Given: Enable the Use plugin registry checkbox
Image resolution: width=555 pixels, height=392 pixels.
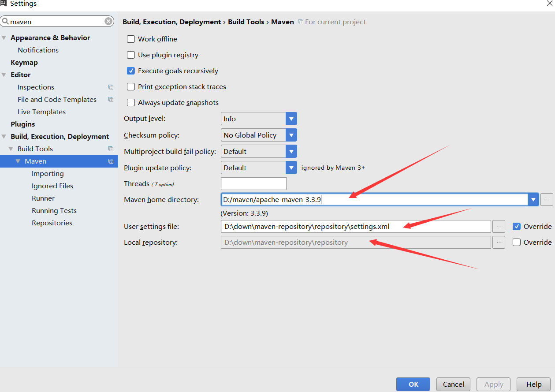Looking at the screenshot, I should point(131,55).
